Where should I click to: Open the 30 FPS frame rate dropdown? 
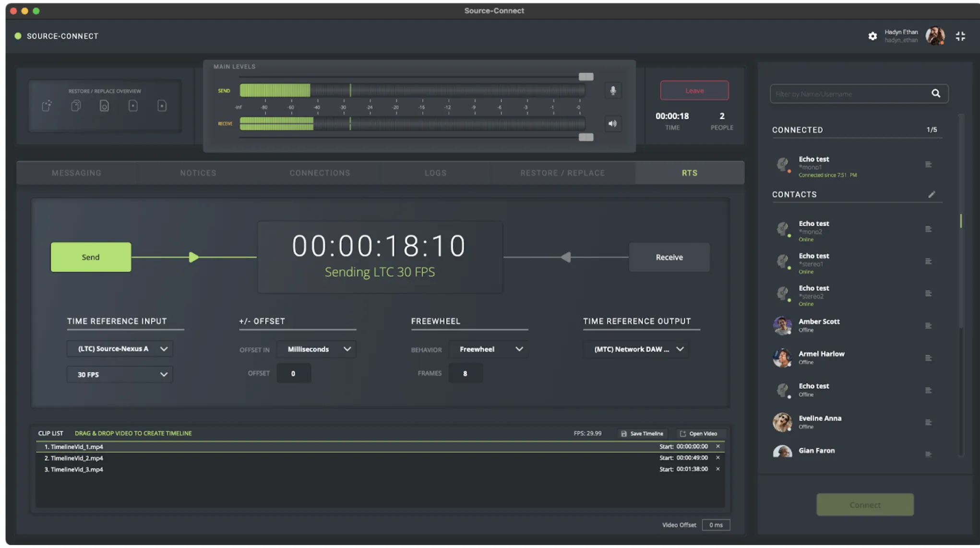point(120,374)
